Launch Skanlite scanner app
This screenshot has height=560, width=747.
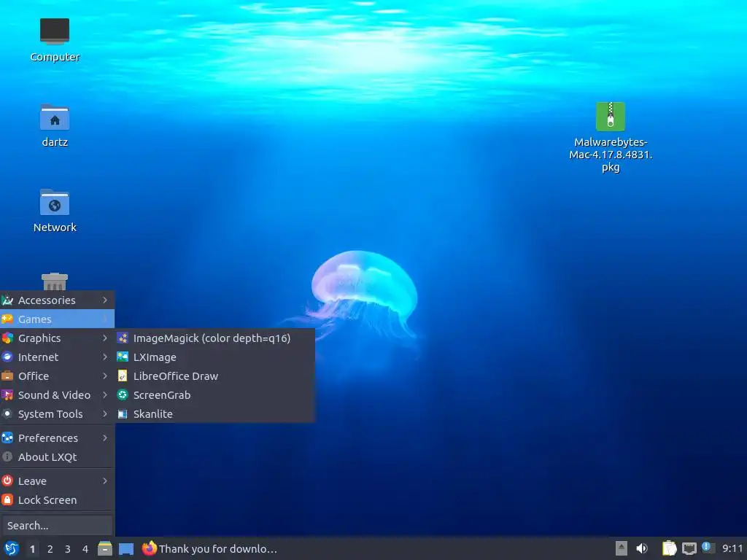(x=215, y=414)
